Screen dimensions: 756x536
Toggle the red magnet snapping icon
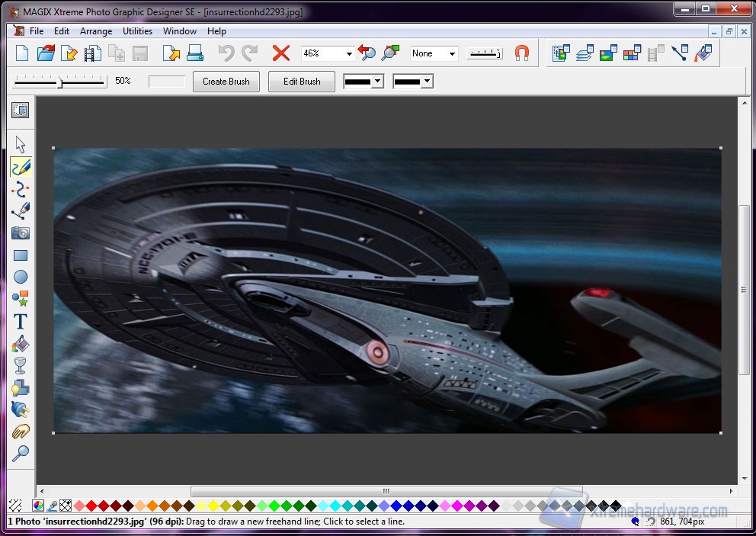(x=522, y=53)
